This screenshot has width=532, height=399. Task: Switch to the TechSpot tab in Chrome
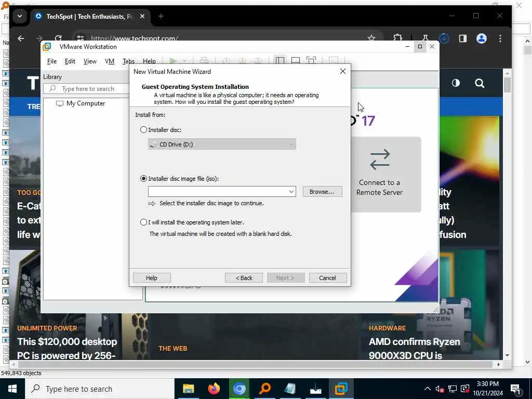89,16
